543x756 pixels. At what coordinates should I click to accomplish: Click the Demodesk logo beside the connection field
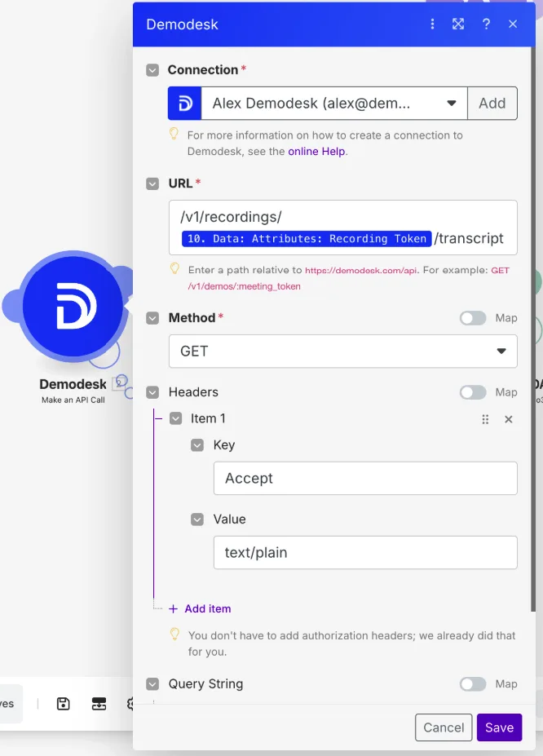(x=184, y=104)
